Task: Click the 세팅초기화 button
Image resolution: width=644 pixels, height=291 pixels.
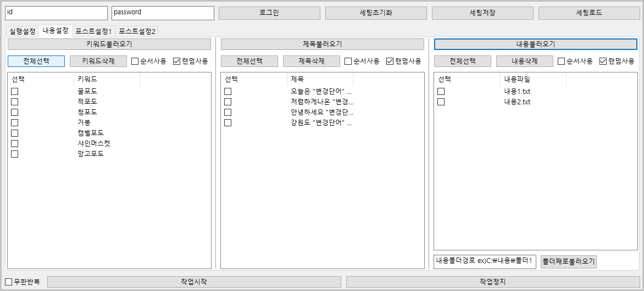Action: point(376,13)
